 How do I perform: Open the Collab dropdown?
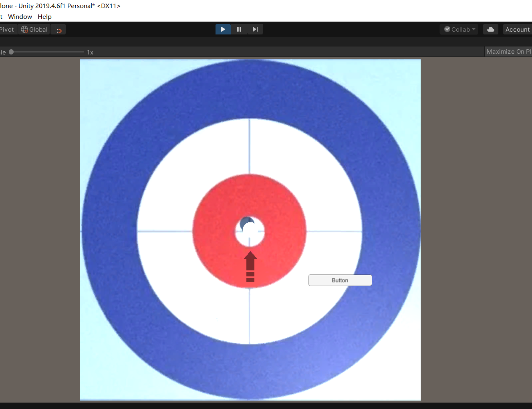click(459, 29)
